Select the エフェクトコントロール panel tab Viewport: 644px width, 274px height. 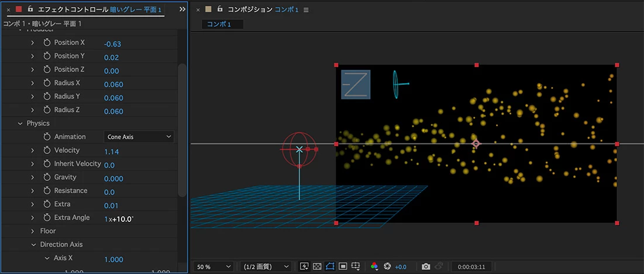point(73,9)
